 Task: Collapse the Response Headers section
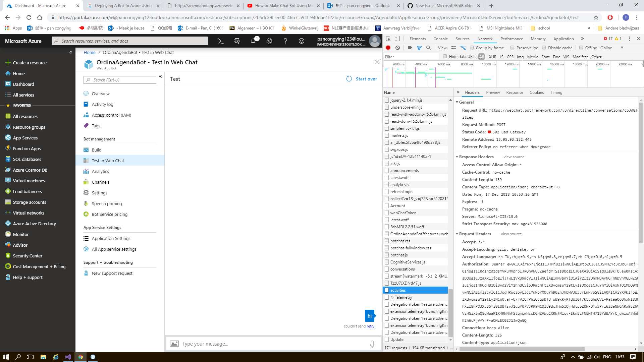point(457,157)
